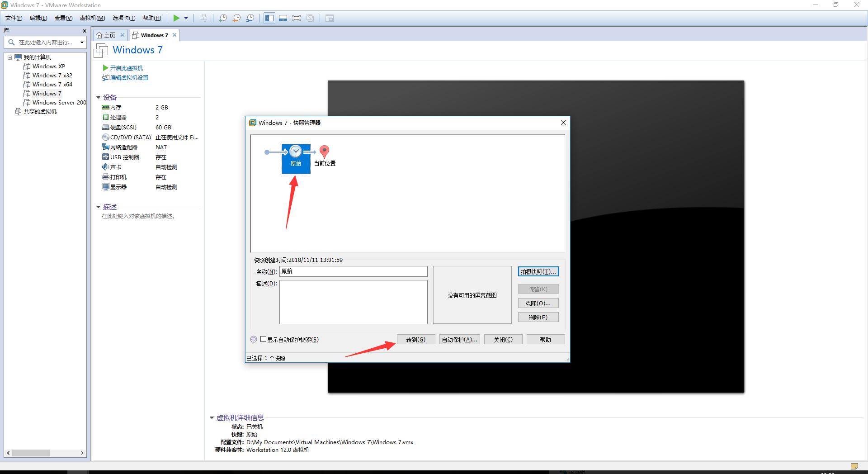This screenshot has height=474, width=868.
Task: Open the 文件(F) menu
Action: (x=14, y=18)
